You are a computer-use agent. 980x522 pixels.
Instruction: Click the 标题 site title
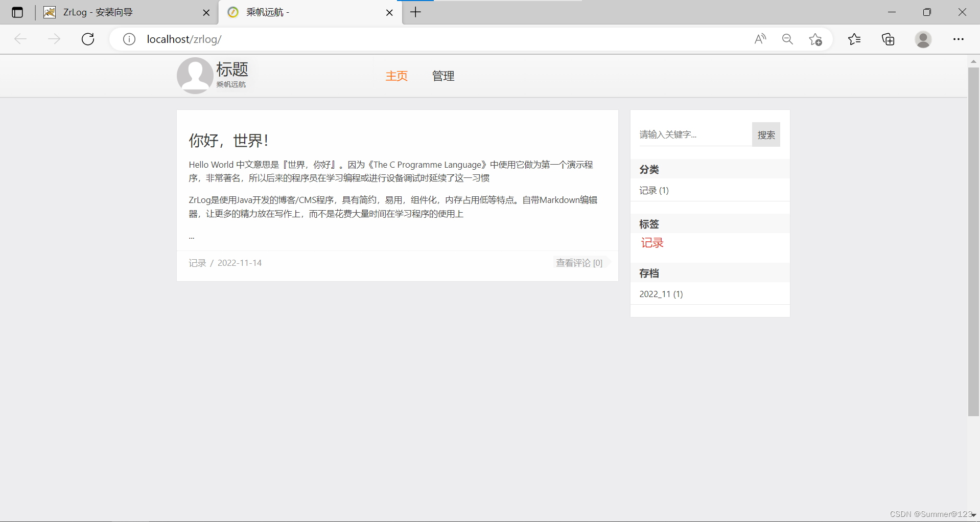click(232, 69)
